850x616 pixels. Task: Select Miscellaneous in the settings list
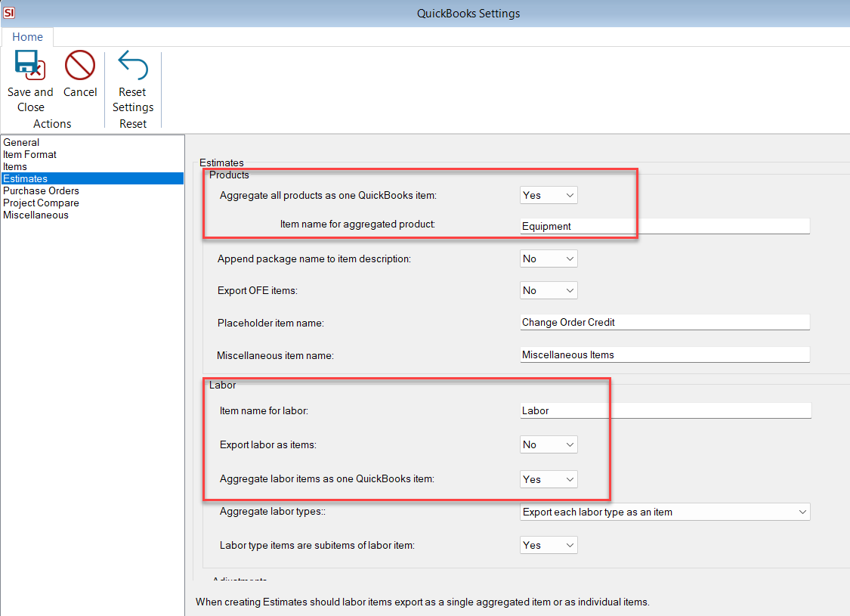36,215
